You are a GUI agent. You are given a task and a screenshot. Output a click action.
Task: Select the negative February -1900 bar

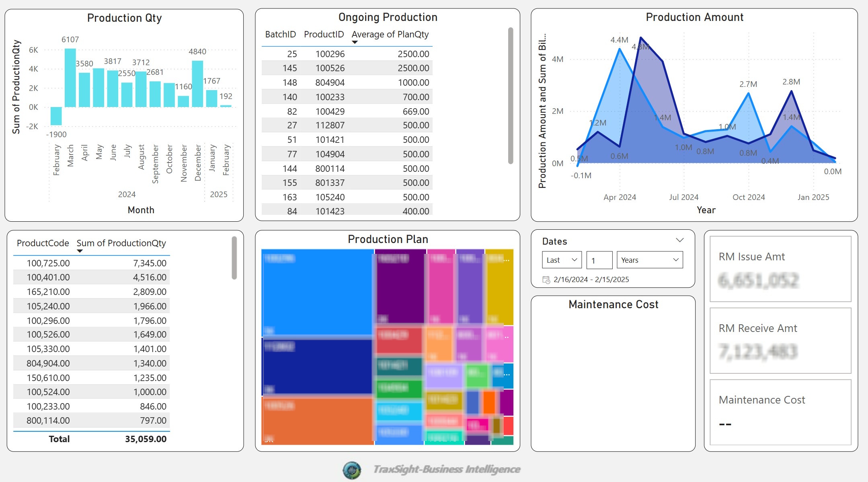pos(56,116)
